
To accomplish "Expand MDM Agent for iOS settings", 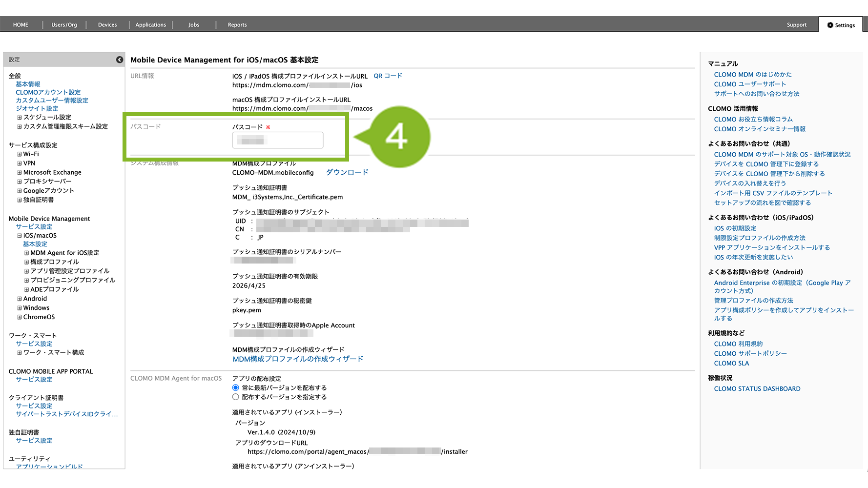I will point(26,253).
